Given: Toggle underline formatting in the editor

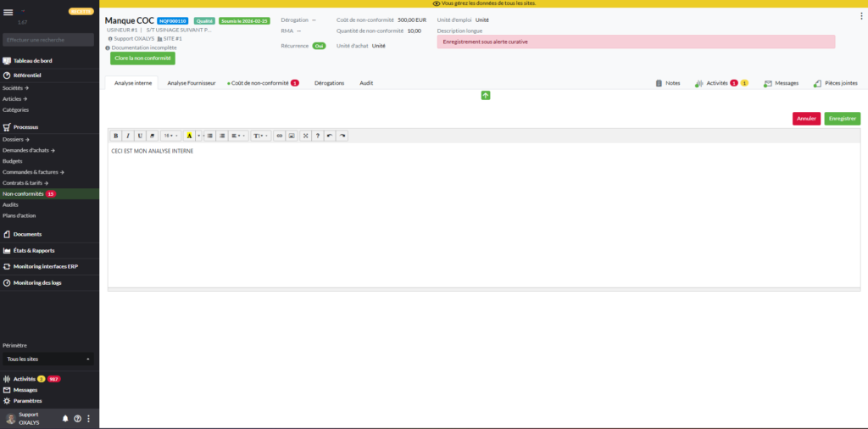Looking at the screenshot, I should 140,136.
